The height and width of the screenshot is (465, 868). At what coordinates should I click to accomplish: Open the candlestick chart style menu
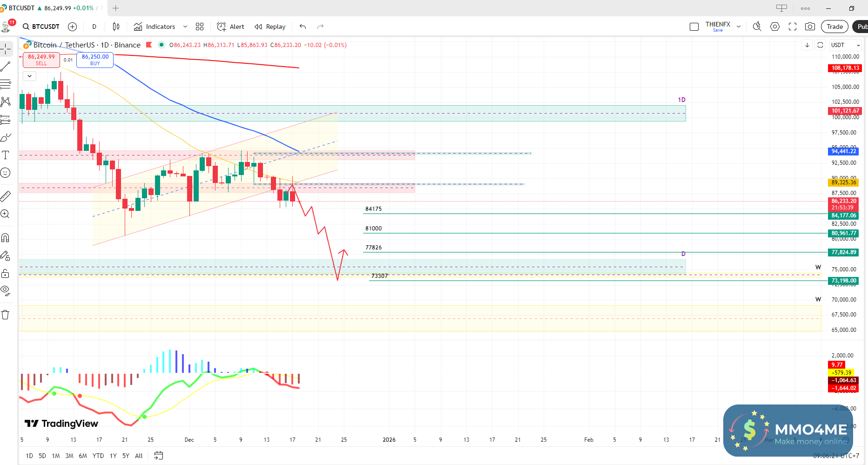pyautogui.click(x=116, y=27)
